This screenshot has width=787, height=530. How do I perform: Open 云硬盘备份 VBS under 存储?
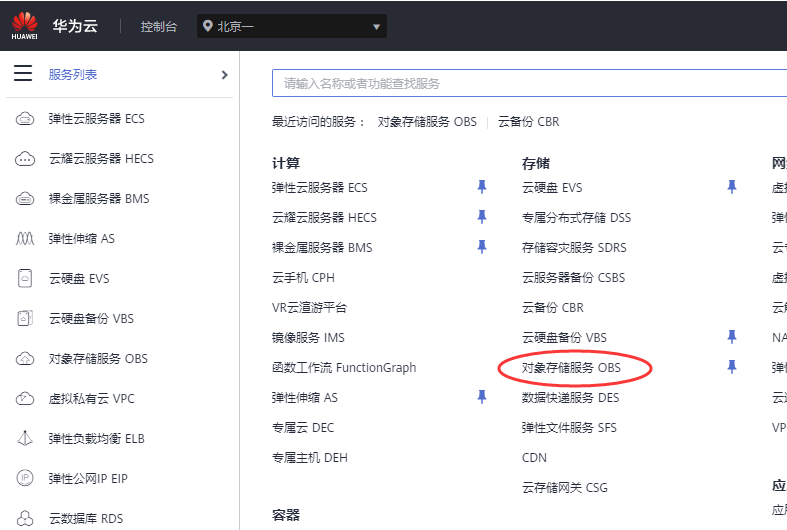coord(564,338)
